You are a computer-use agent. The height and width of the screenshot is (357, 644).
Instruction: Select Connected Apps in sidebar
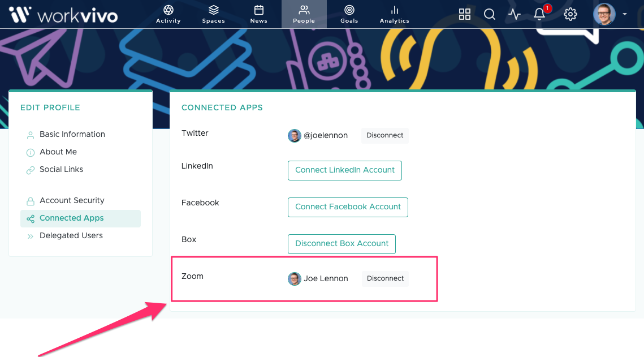point(80,218)
